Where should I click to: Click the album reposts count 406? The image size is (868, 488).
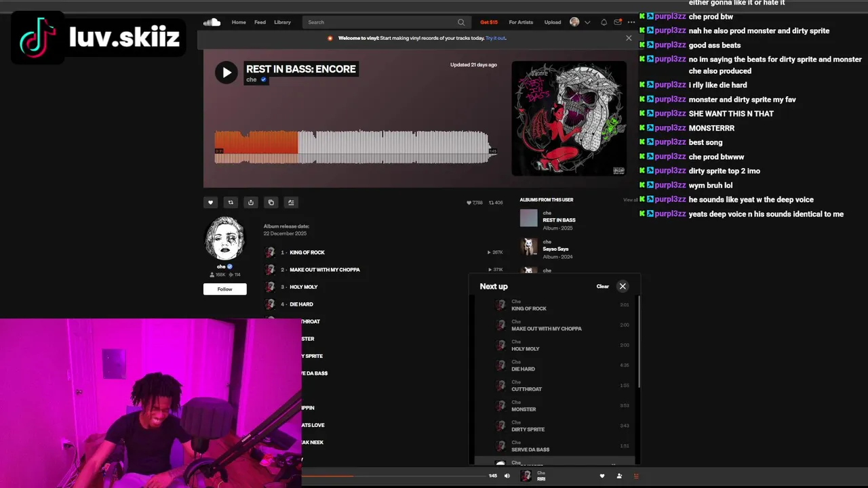click(x=496, y=203)
